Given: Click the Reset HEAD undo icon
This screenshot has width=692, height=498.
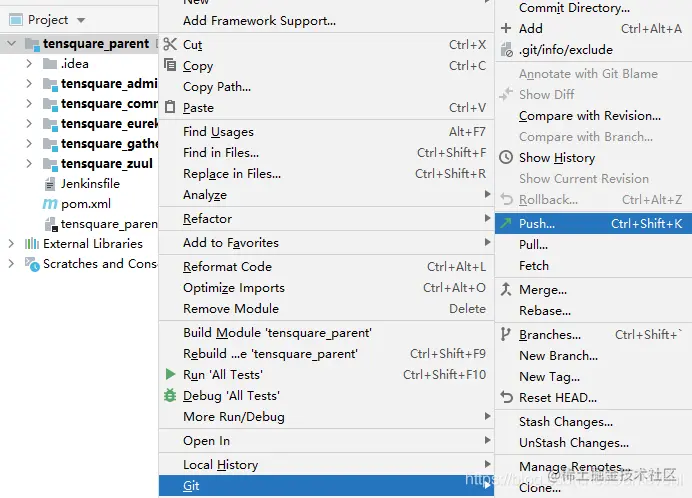Looking at the screenshot, I should pyautogui.click(x=506, y=397).
